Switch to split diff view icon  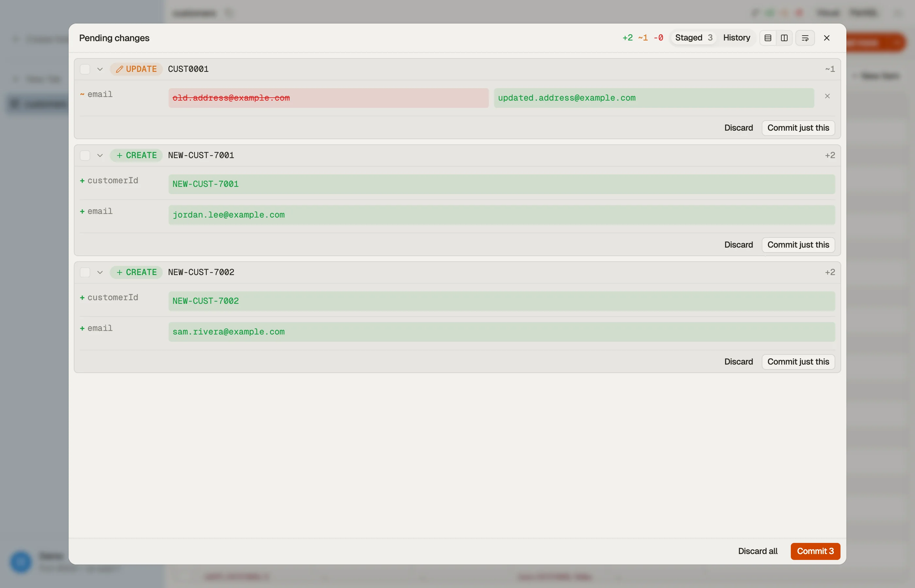[784, 38]
